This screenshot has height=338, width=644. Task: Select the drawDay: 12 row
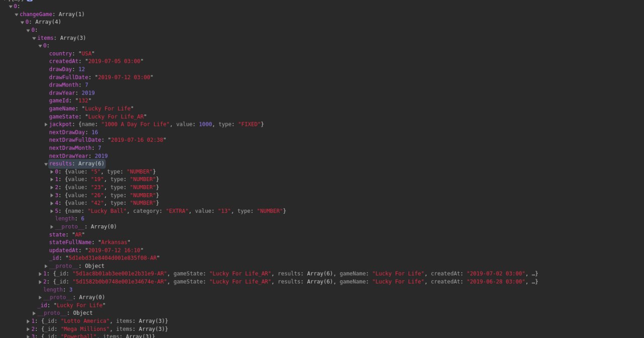[67, 69]
